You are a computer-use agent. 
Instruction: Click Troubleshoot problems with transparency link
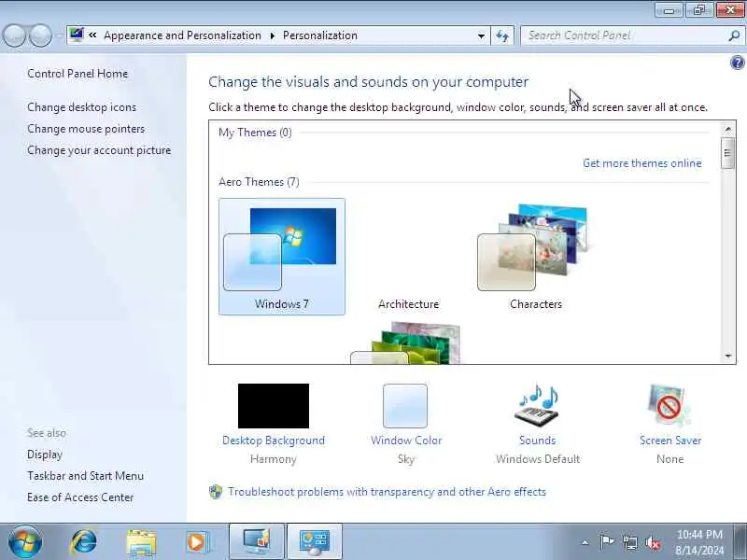[x=387, y=492]
